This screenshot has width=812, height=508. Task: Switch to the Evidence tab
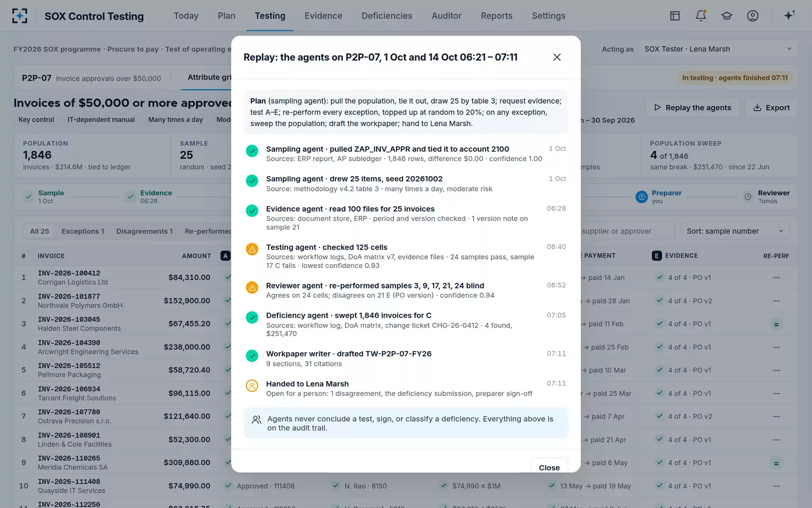(323, 16)
